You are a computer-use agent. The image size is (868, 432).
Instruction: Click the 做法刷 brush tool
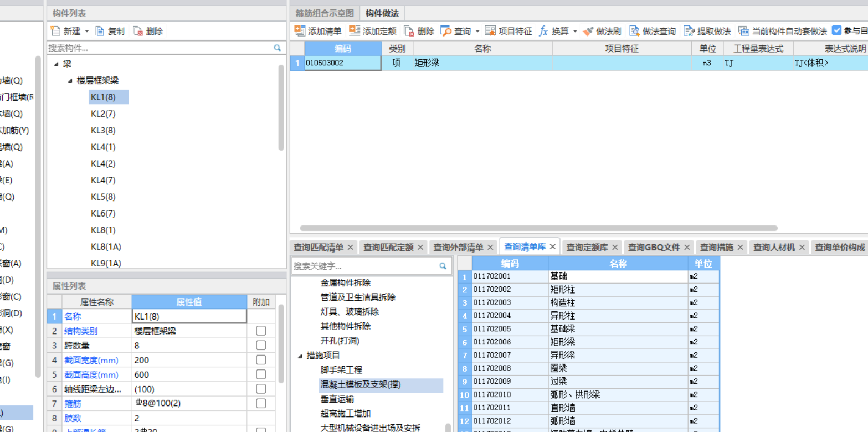[x=602, y=32]
